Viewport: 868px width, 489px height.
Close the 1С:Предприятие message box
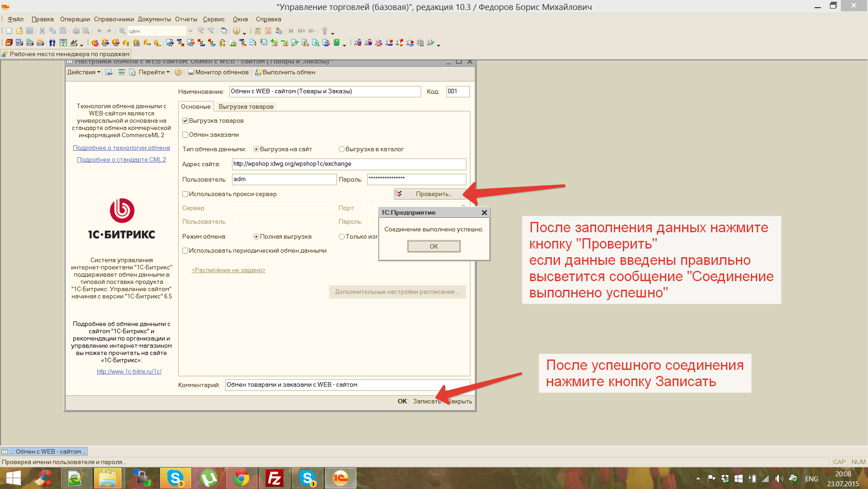(x=484, y=212)
